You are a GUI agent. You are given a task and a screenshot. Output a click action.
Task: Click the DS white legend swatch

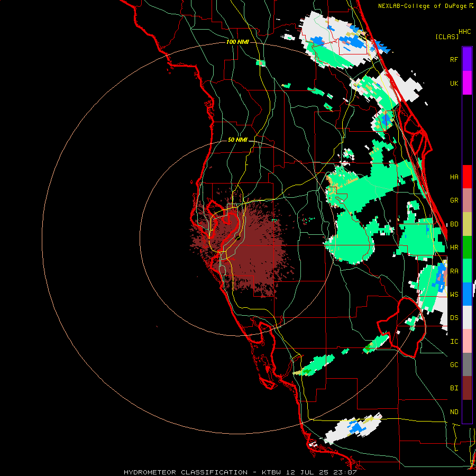click(x=467, y=317)
